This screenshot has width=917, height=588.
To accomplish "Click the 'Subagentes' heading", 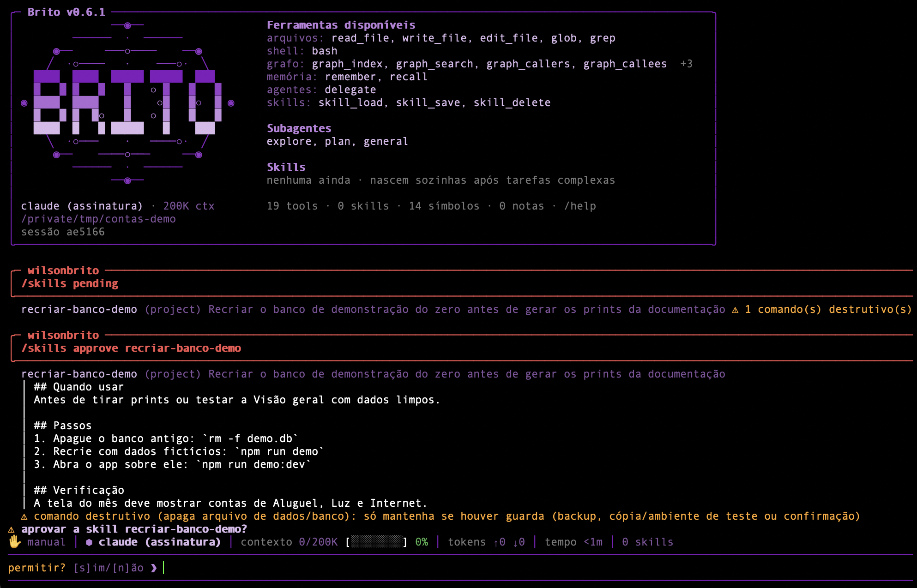I will tap(299, 128).
